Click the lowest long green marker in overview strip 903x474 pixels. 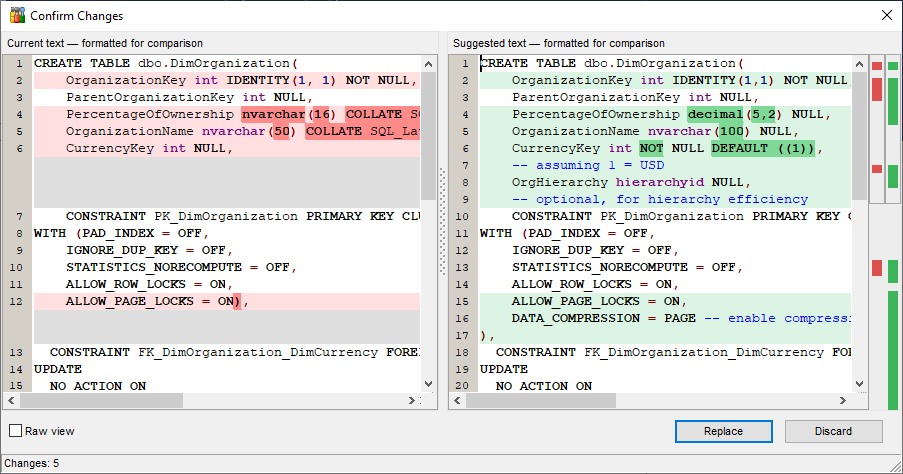(893, 350)
